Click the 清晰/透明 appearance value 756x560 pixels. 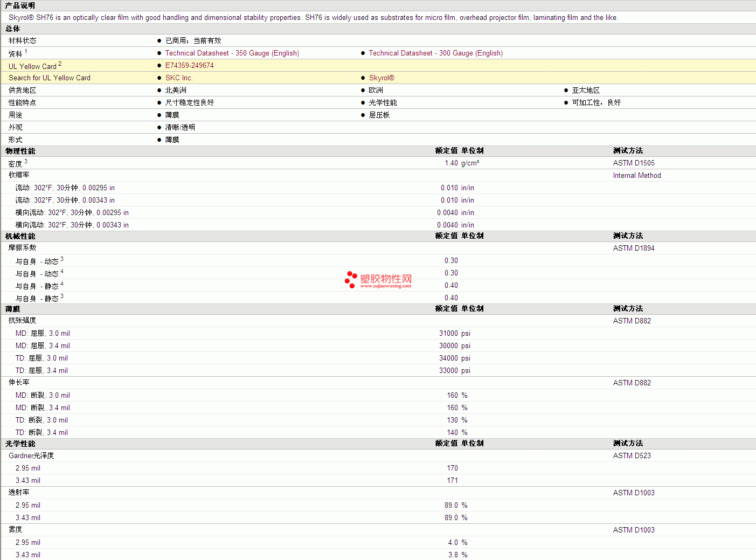coord(180,127)
